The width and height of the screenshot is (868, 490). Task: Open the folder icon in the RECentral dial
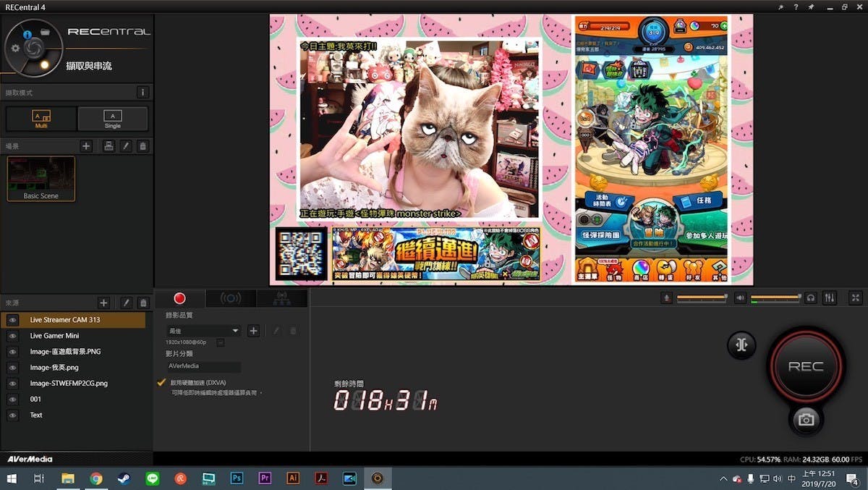click(45, 33)
